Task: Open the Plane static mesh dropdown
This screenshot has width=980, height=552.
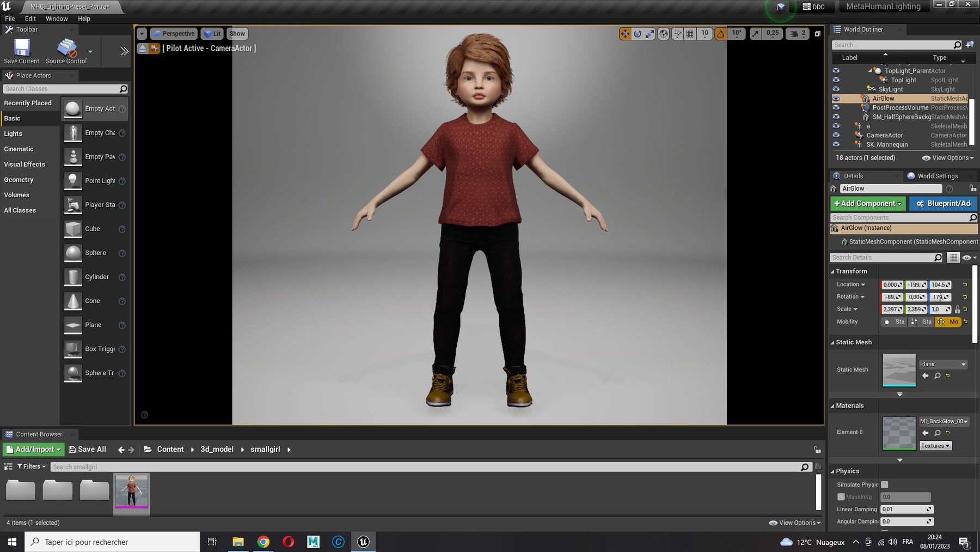Action: pyautogui.click(x=943, y=364)
